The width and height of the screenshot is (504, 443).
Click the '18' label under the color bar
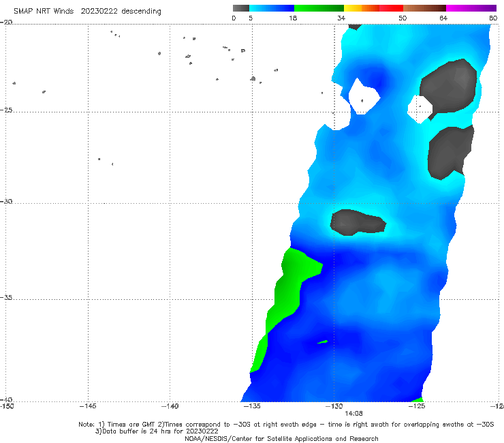293,18
